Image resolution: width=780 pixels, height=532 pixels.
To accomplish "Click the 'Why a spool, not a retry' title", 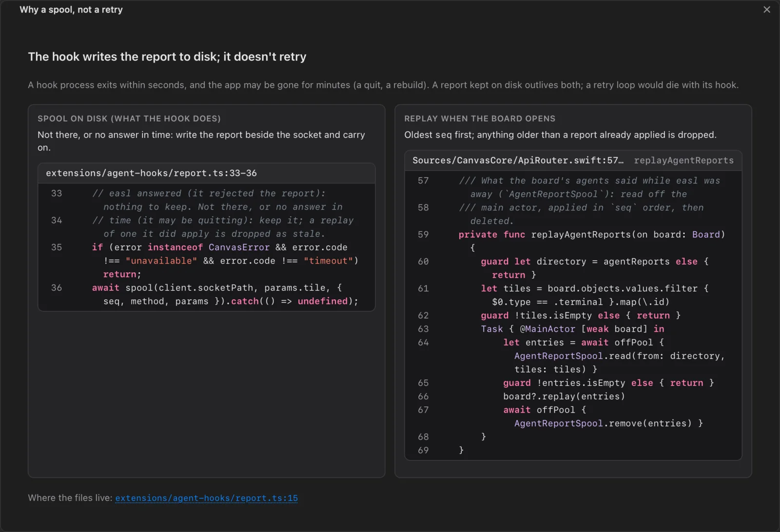I will click(71, 10).
